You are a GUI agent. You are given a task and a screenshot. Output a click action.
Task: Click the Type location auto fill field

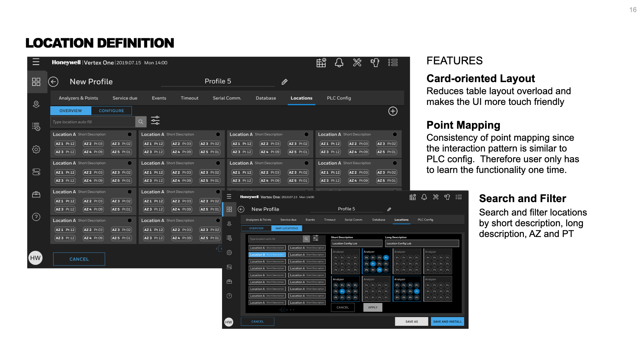[x=93, y=122]
